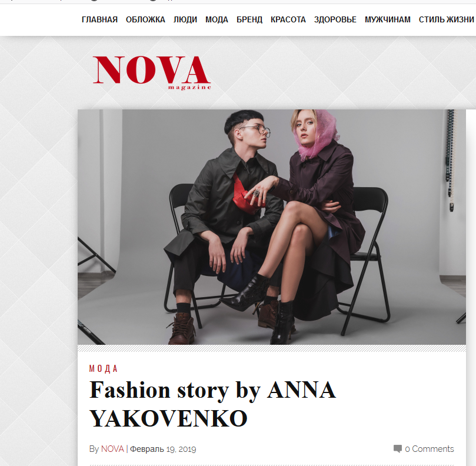Viewport: 476px width, 466px height.
Task: Select МОДА in the top navigation
Action: (x=217, y=20)
